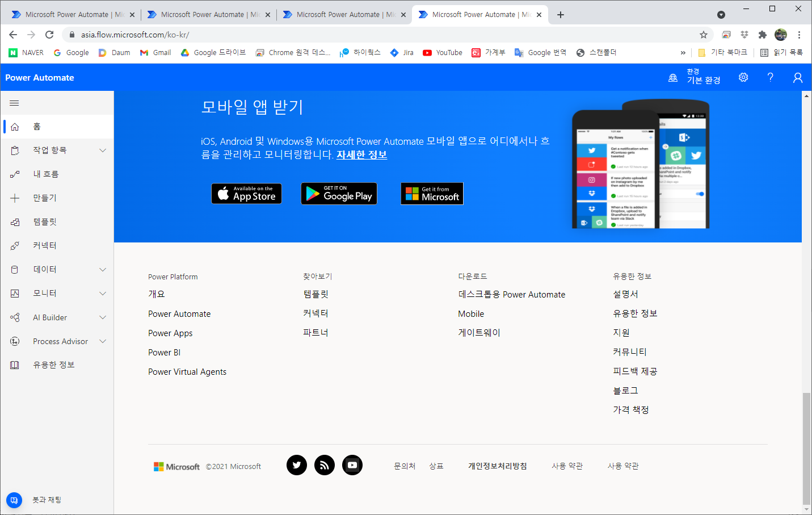The image size is (812, 515).
Task: Open tab search dropdown in Chrome title bar
Action: 721,15
